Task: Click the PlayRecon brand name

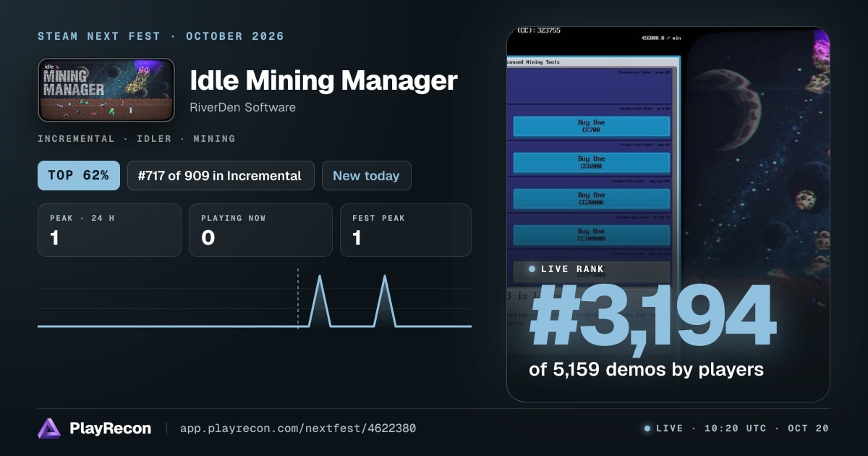Action: pyautogui.click(x=110, y=428)
